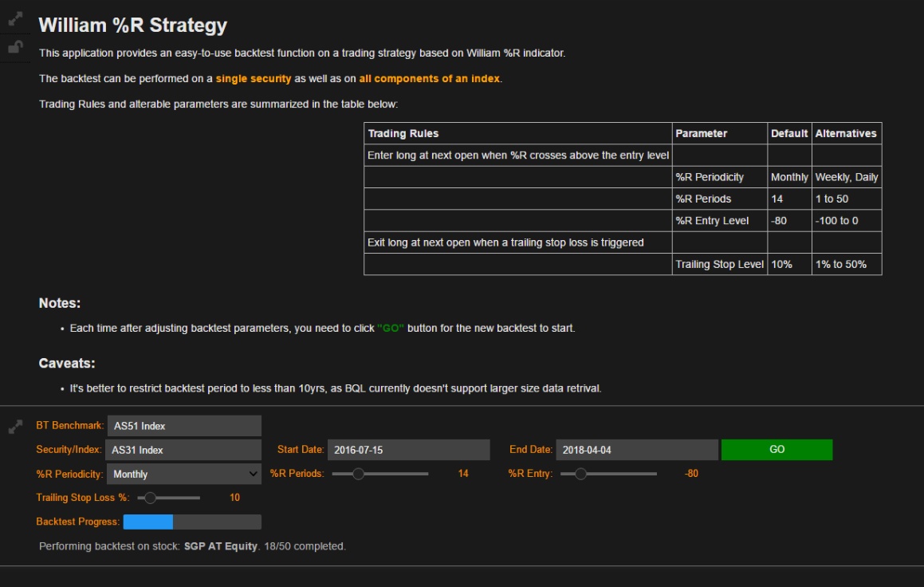Image resolution: width=924 pixels, height=587 pixels.
Task: Click the green "GO" text in Notes
Action: pos(391,328)
